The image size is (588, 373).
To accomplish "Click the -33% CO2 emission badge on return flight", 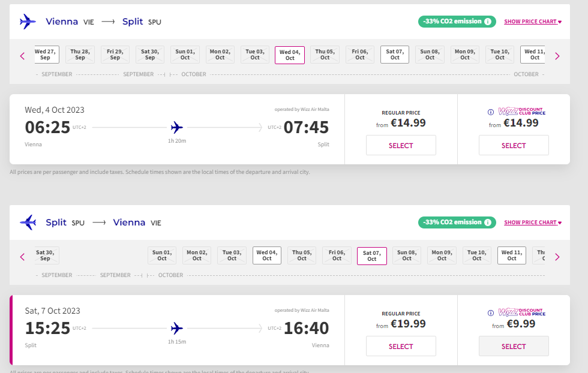I will click(x=452, y=222).
